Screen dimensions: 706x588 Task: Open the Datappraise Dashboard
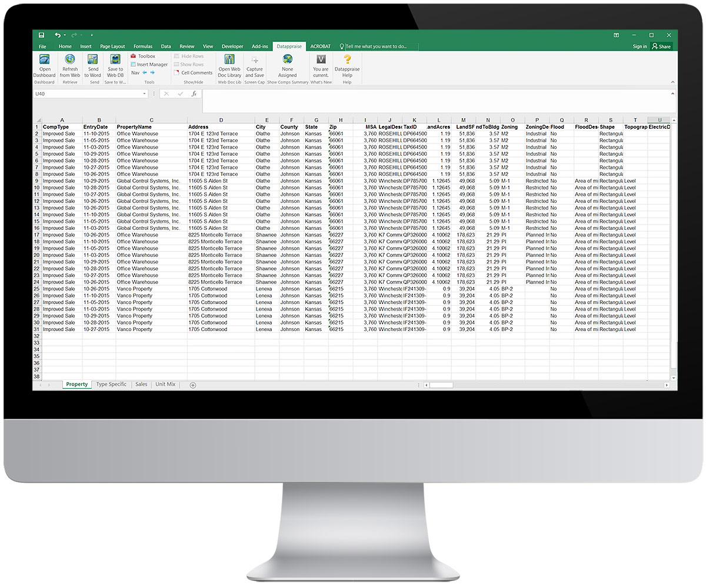tap(44, 65)
